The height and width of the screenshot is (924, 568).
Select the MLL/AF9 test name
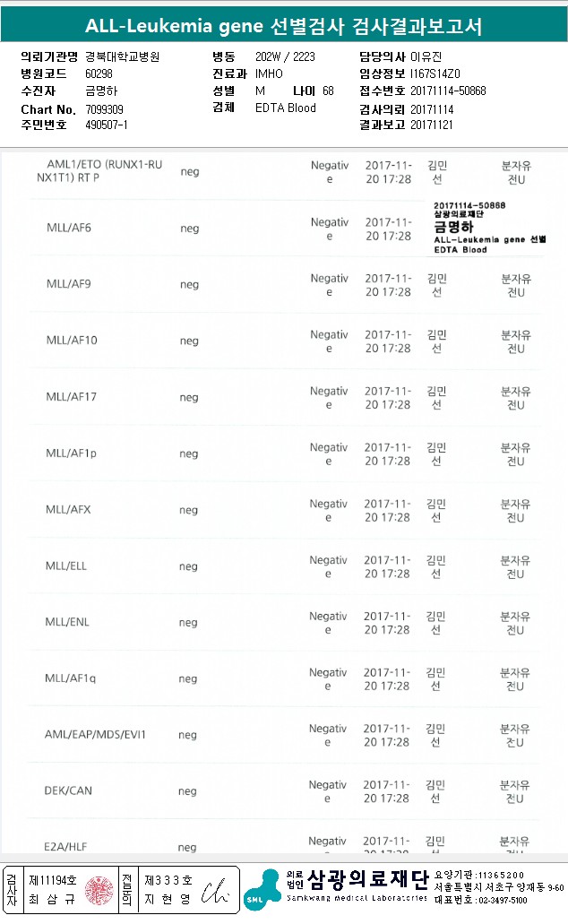click(x=69, y=285)
